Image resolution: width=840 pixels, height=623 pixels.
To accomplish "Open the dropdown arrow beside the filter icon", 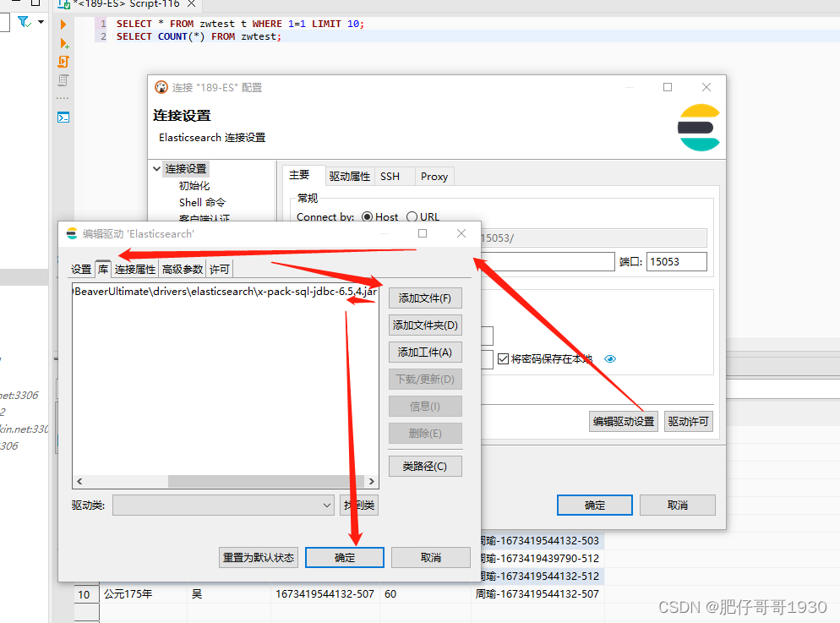I will (x=41, y=22).
